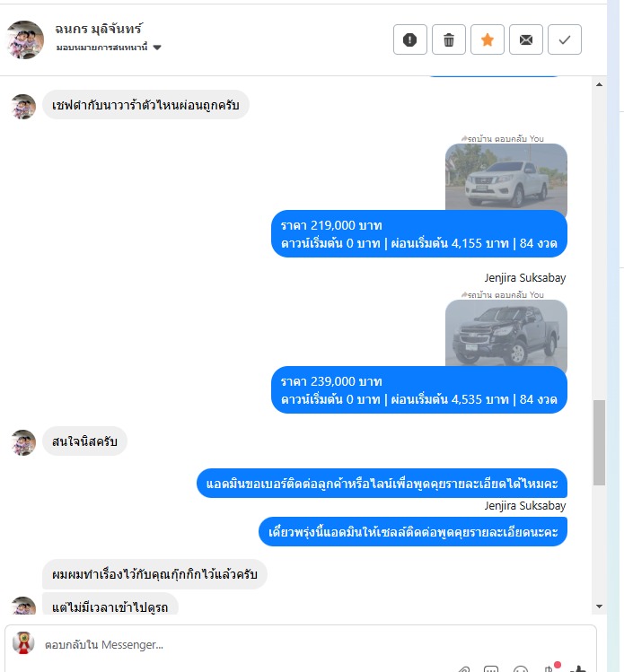Toggle the orange star follow-up flag
This screenshot has width=624, height=672.
pyautogui.click(x=488, y=39)
